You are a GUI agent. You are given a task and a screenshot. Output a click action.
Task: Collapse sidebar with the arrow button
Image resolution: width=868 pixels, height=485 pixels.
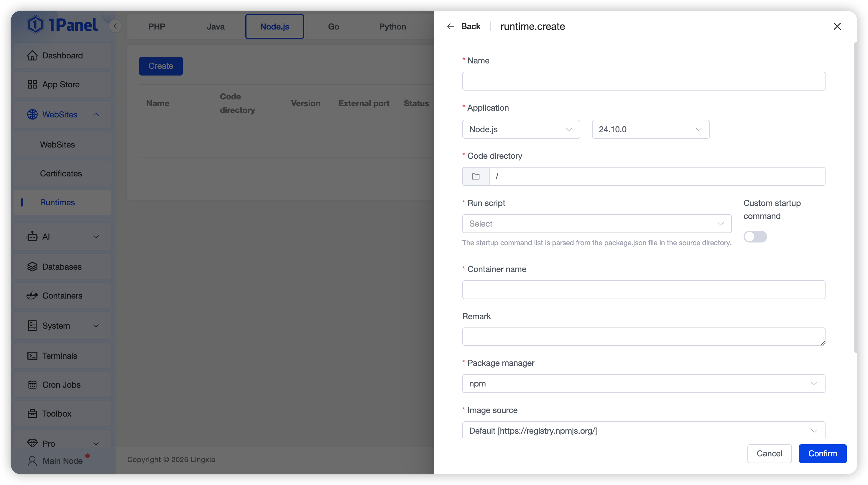pos(116,26)
